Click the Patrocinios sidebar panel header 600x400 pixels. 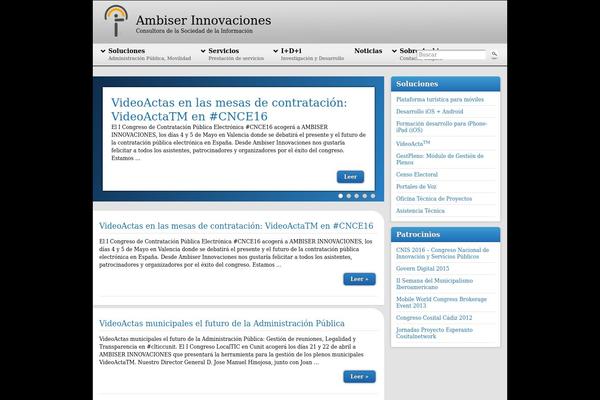tap(445, 234)
